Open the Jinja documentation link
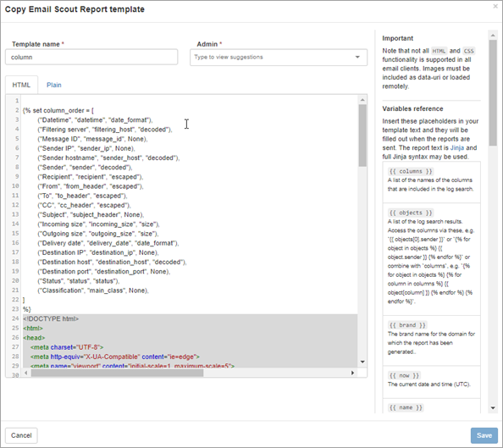 (456, 148)
